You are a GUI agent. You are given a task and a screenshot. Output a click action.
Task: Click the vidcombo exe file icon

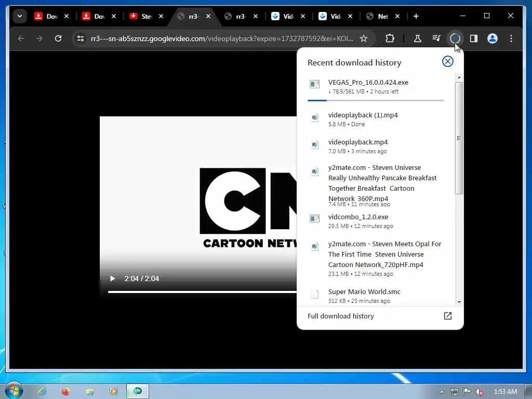[314, 218]
